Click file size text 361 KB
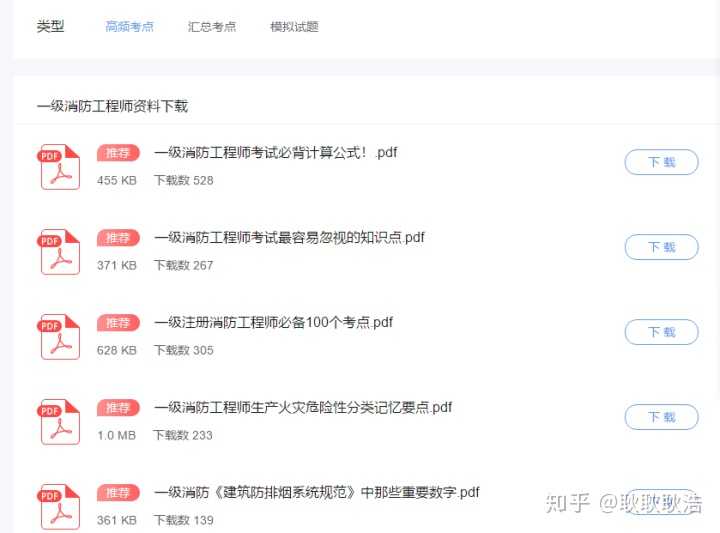The image size is (720, 533). pos(117,520)
